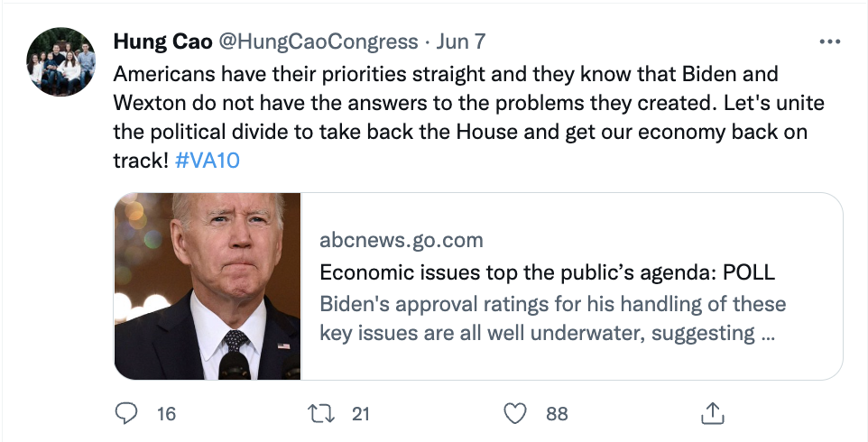Click the share upload arrow icon
The width and height of the screenshot is (868, 442).
tap(713, 413)
